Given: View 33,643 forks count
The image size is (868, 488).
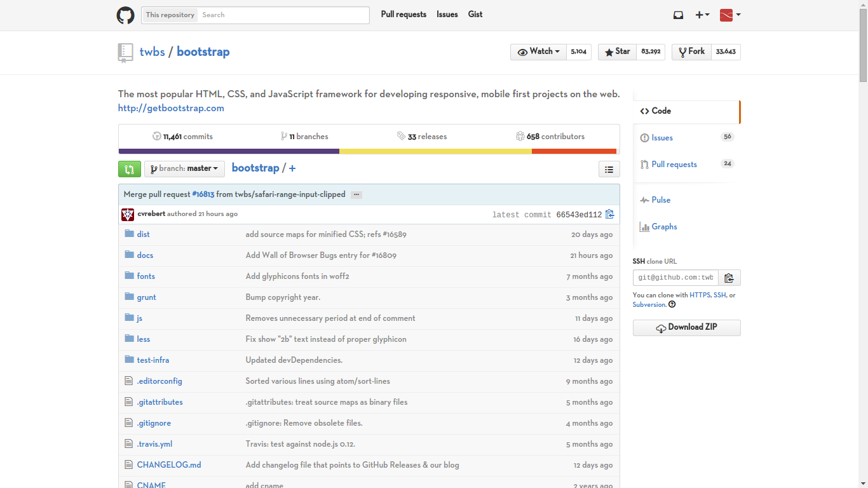Looking at the screenshot, I should (x=726, y=52).
